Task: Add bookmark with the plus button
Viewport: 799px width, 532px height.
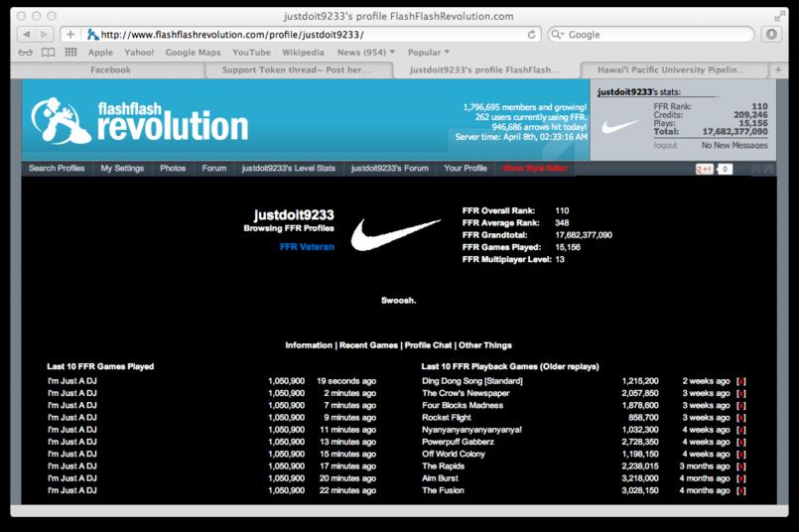Action: coord(70,35)
